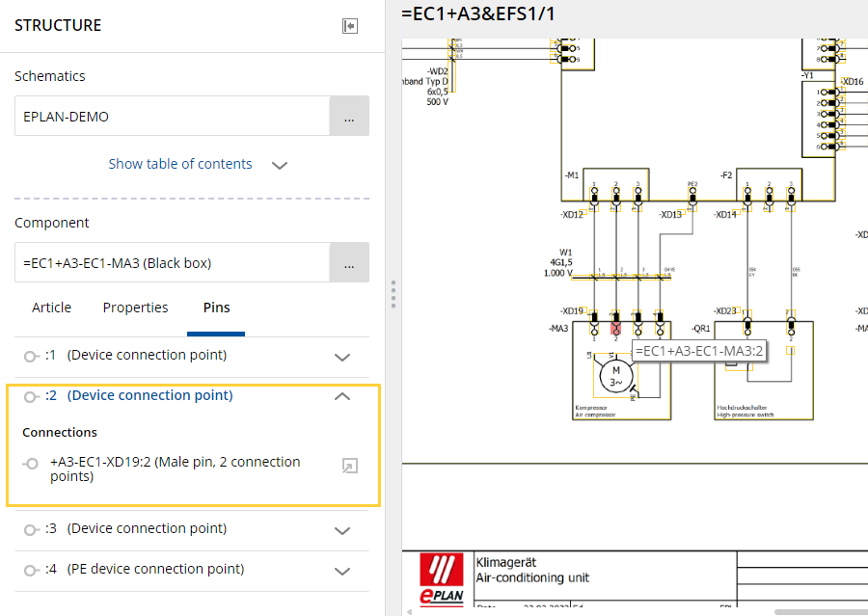This screenshot has height=616, width=868.
Task: Click the -XD19 label in the schematic
Action: tap(572, 311)
